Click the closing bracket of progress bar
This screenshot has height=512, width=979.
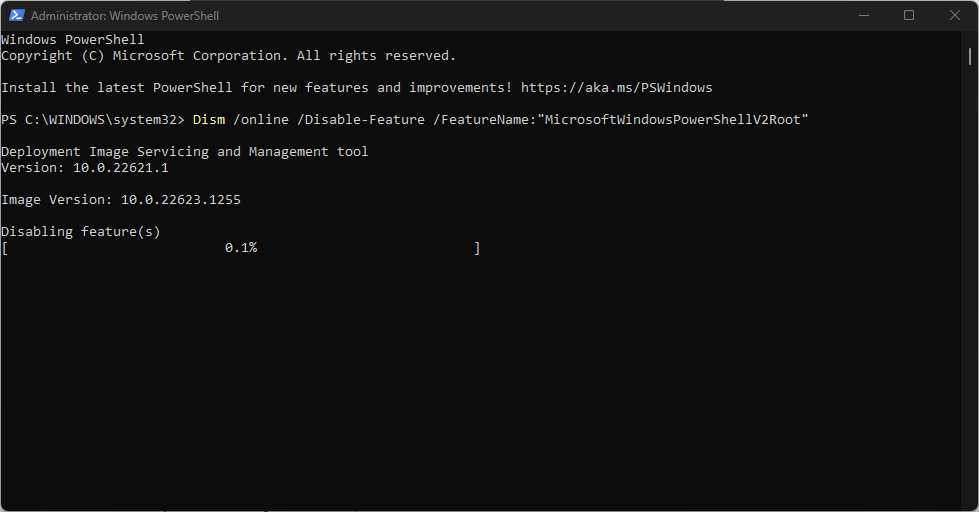[477, 248]
